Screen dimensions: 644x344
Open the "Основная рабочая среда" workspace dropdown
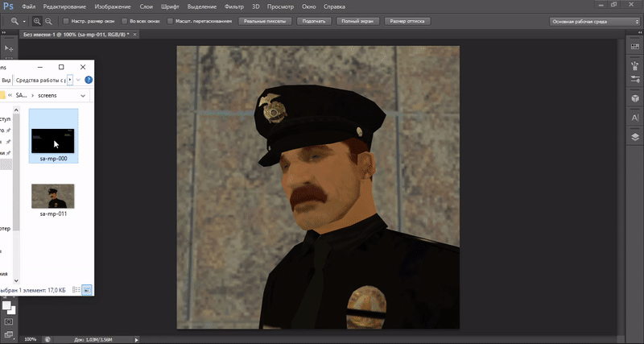(594, 22)
